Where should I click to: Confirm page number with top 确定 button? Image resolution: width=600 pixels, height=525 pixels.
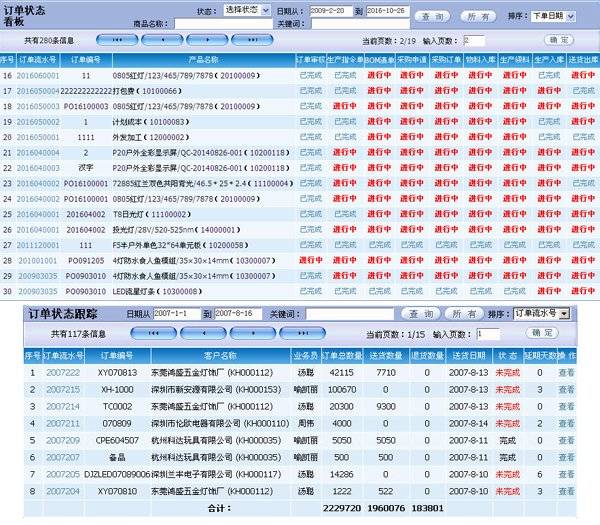pos(559,40)
